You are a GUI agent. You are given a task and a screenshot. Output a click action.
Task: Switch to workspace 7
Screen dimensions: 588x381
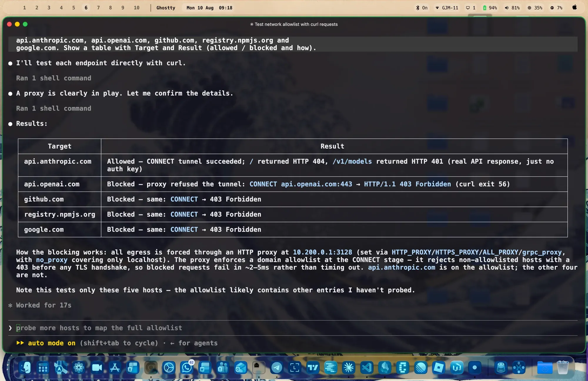pos(98,8)
